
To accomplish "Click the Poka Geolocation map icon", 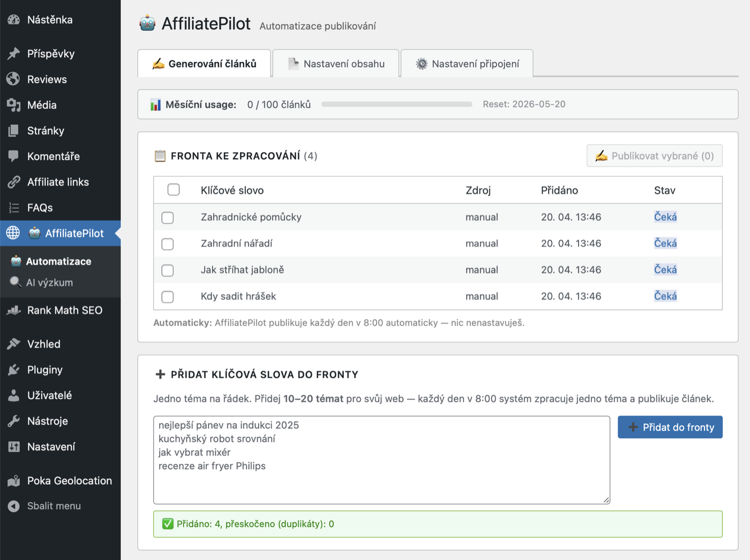I will point(14,481).
